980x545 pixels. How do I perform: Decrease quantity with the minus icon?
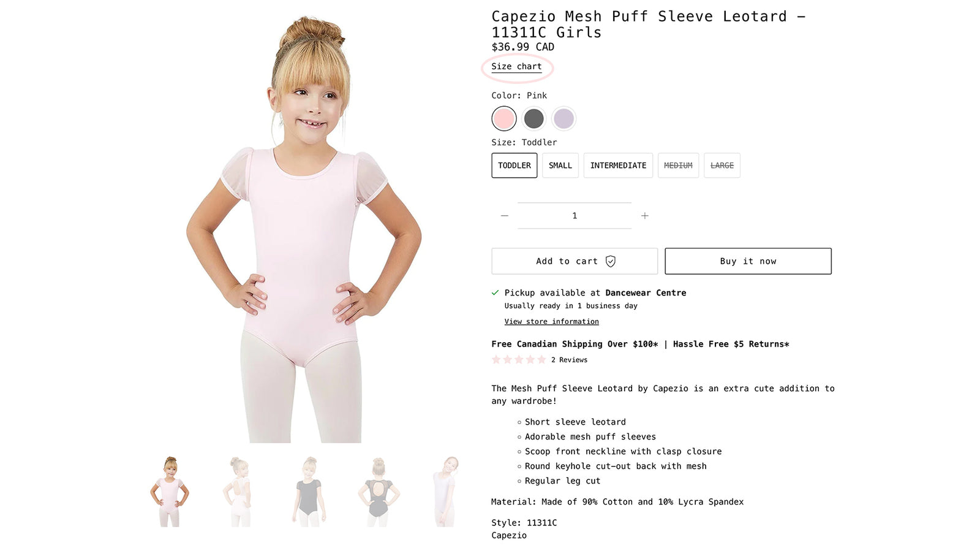click(x=505, y=216)
